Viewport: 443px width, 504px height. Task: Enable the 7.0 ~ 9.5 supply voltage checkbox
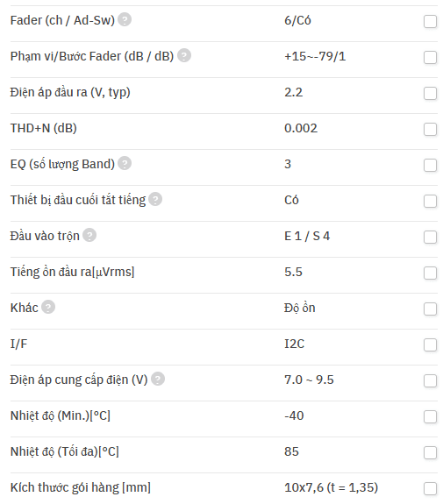(430, 381)
